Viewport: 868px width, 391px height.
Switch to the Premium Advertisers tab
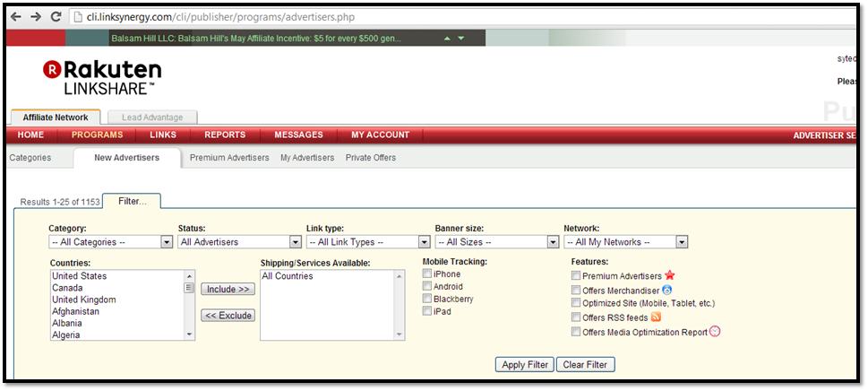click(229, 158)
